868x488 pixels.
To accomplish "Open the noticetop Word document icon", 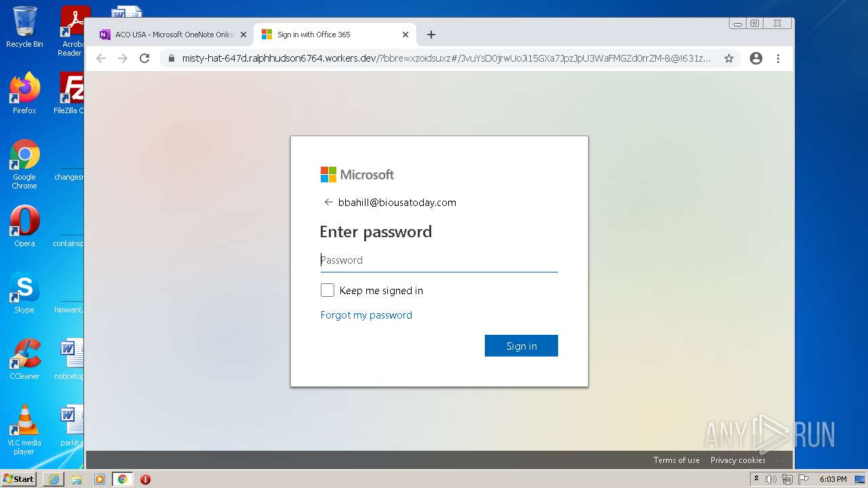I will click(70, 359).
